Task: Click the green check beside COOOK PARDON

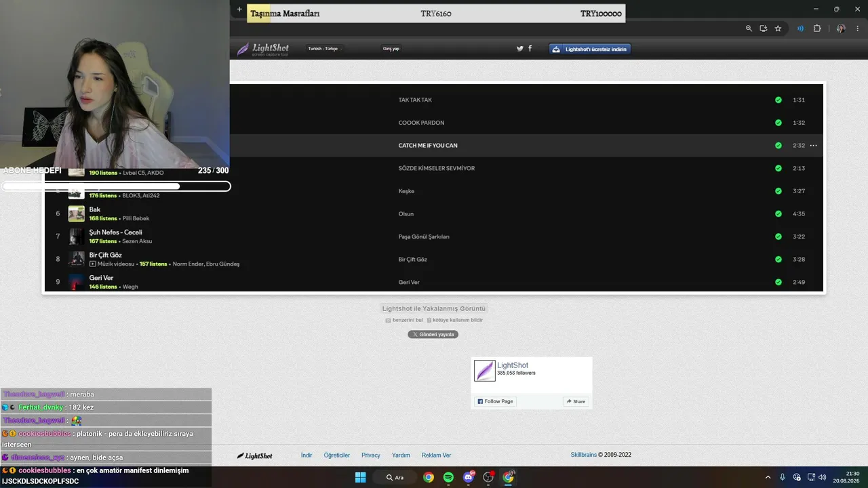Action: [x=778, y=123]
